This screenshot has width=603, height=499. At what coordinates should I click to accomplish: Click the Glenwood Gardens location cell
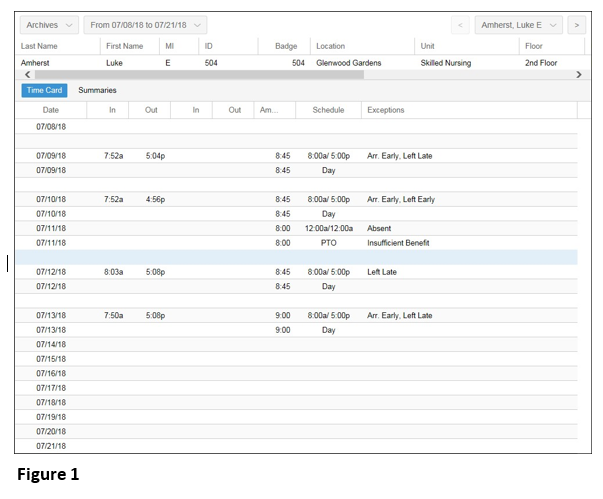pos(348,63)
